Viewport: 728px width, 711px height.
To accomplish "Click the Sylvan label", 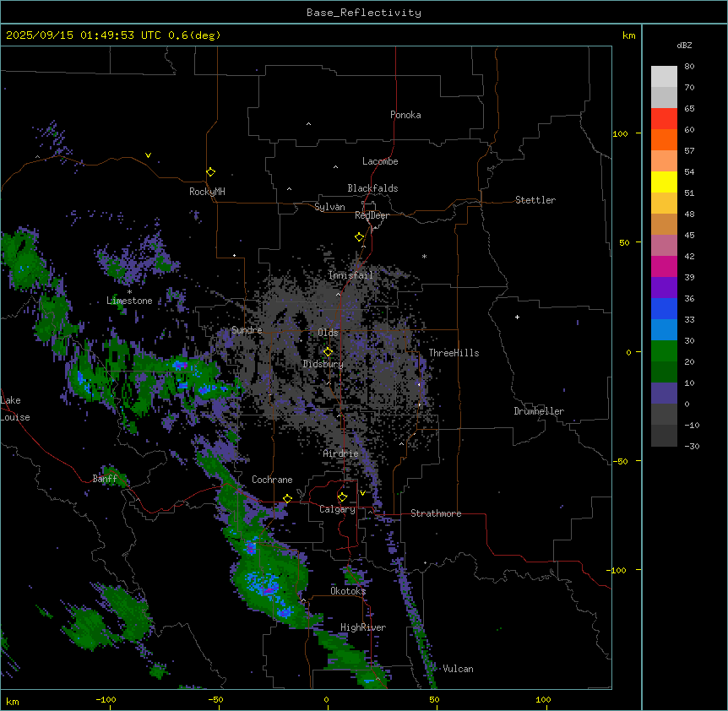I will [x=329, y=207].
